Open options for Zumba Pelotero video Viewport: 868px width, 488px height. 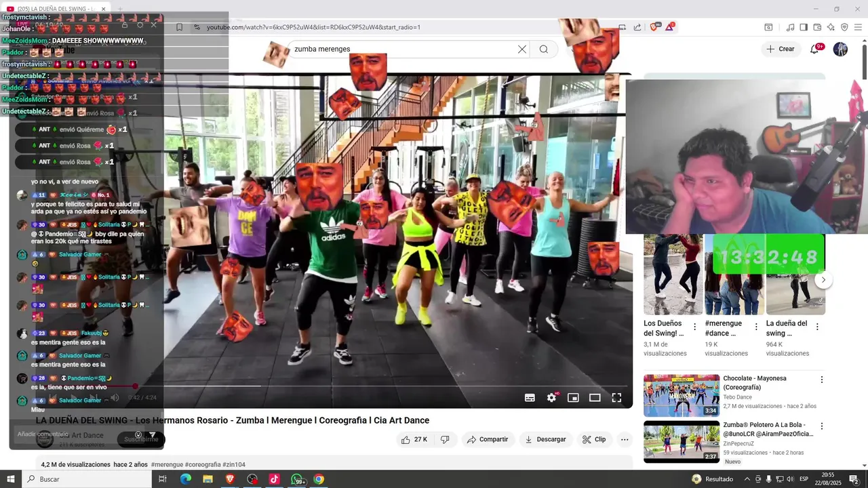[822, 426]
